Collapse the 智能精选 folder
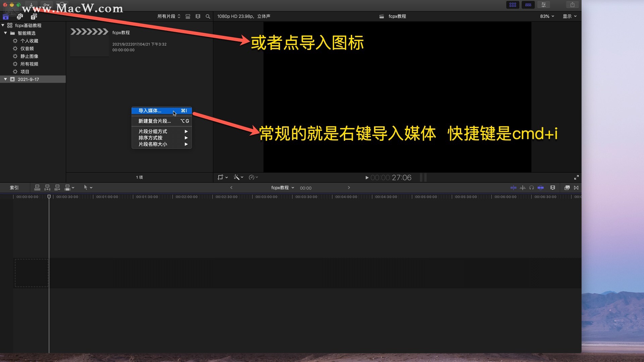The height and width of the screenshot is (362, 644). pyautogui.click(x=5, y=33)
